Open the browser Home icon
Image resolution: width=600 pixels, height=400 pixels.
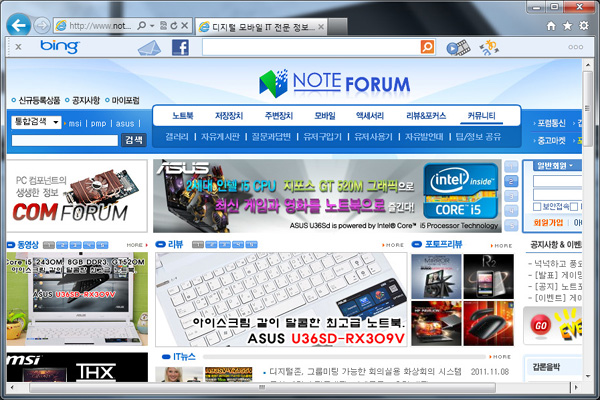551,26
